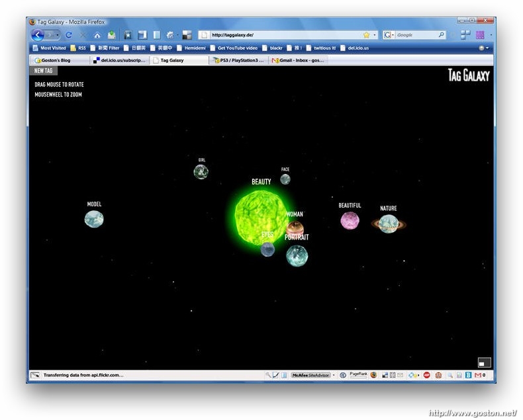The width and height of the screenshot is (523, 420).
Task: Click the NEW TAG button
Action: point(44,71)
